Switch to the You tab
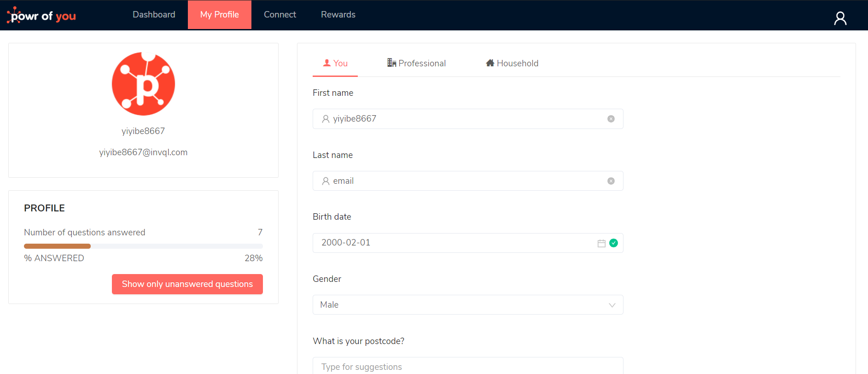The height and width of the screenshot is (374, 868). pyautogui.click(x=335, y=64)
